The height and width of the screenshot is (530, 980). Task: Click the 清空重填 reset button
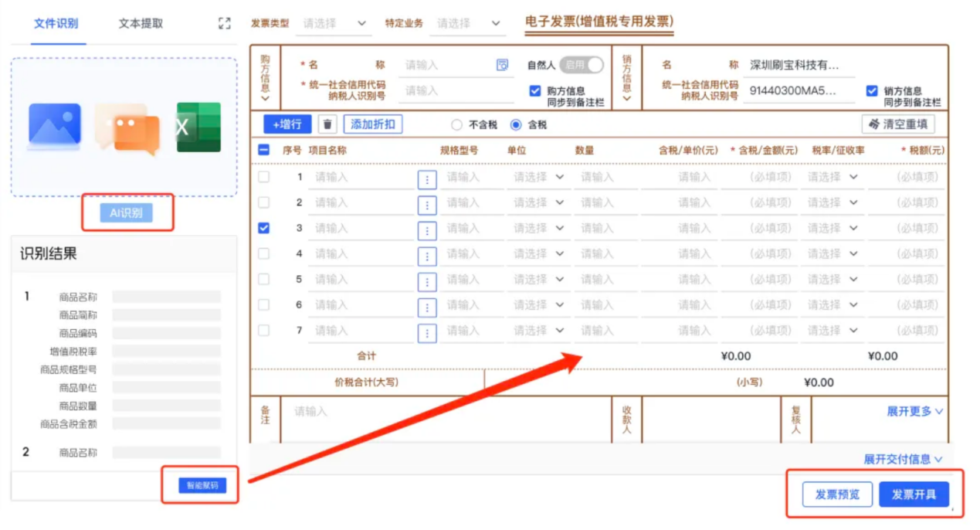click(898, 124)
